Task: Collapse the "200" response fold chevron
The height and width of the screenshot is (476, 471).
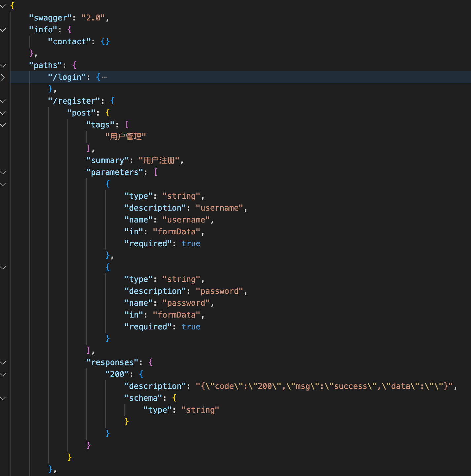Action: [x=3, y=374]
